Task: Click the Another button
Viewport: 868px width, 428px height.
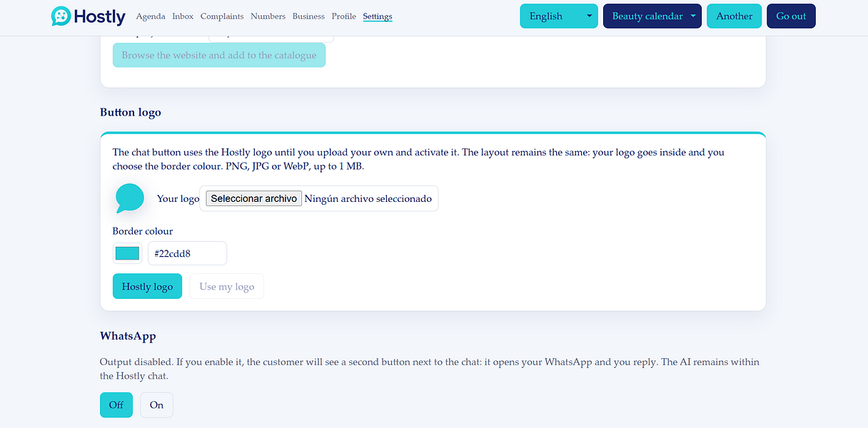Action: click(735, 16)
